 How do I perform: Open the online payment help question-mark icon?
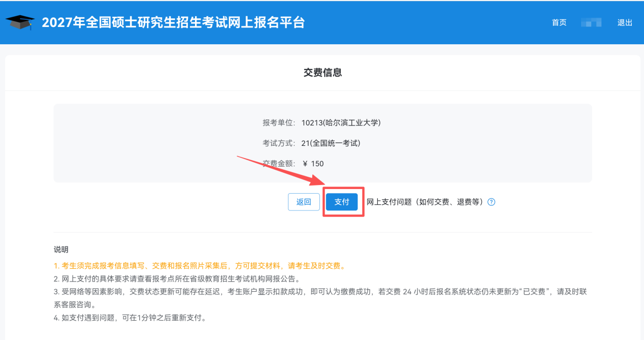click(491, 202)
